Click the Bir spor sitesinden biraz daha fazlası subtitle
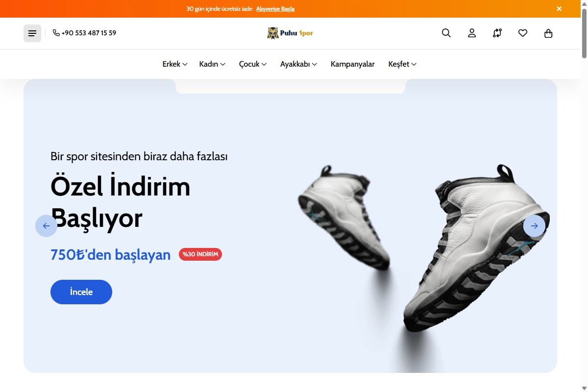 coord(139,156)
